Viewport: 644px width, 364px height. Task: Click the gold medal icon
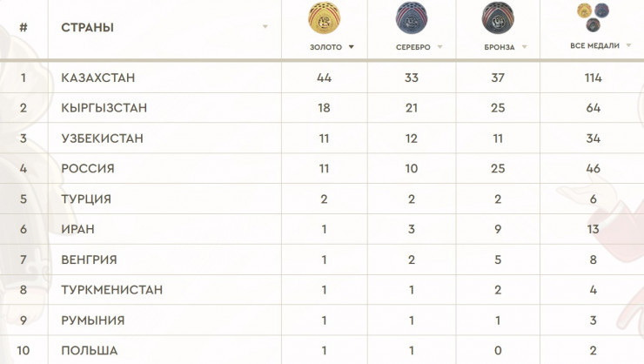click(x=325, y=17)
